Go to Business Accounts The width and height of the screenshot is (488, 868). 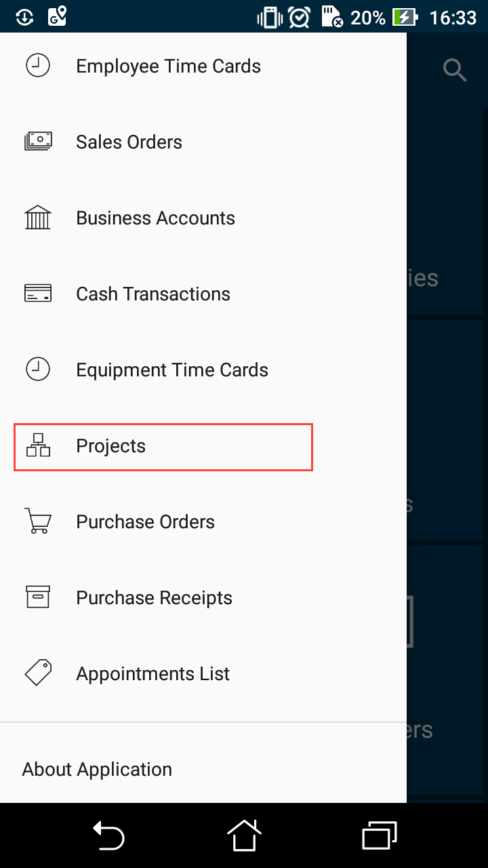pyautogui.click(x=155, y=218)
